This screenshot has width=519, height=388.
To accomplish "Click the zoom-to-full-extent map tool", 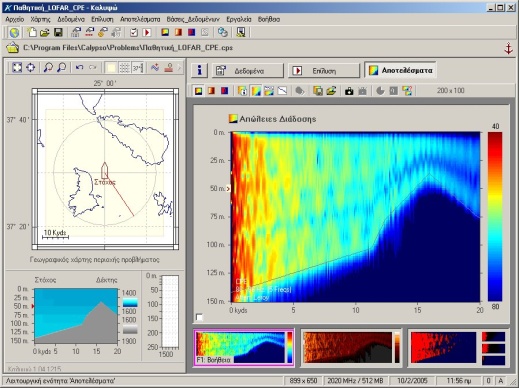I will 17,67.
